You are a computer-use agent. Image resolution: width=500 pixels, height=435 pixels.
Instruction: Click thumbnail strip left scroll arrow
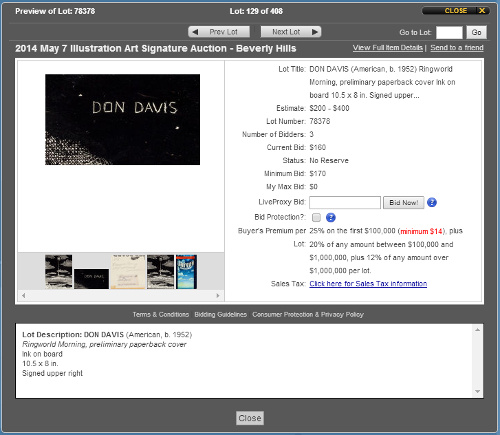[x=23, y=295]
